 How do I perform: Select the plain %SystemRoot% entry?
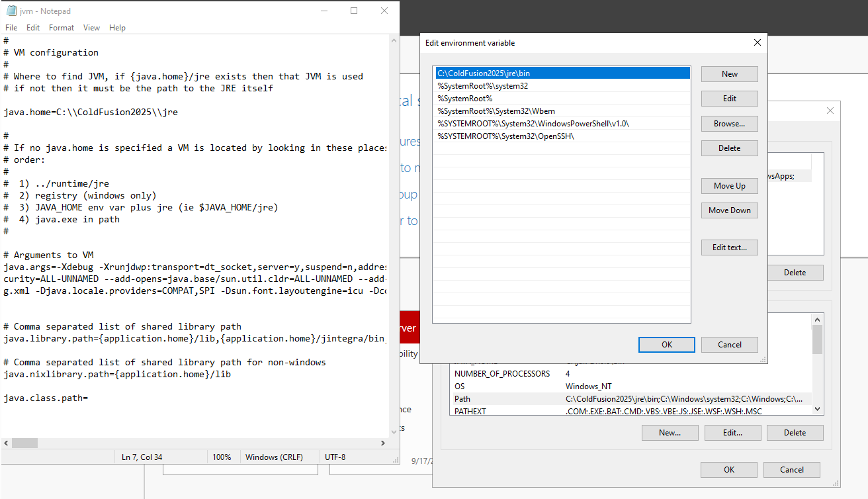[x=562, y=99]
